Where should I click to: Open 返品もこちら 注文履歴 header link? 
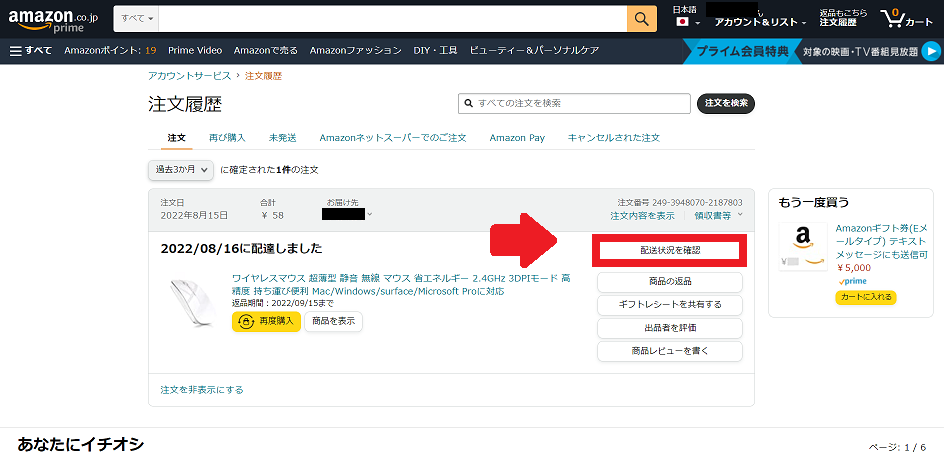(843, 17)
